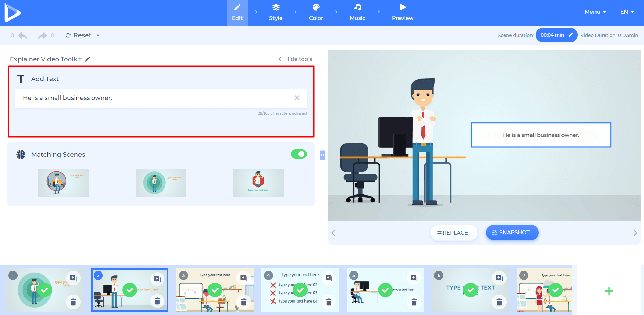
Task: Click the undo arrow icon
Action: coord(22,35)
